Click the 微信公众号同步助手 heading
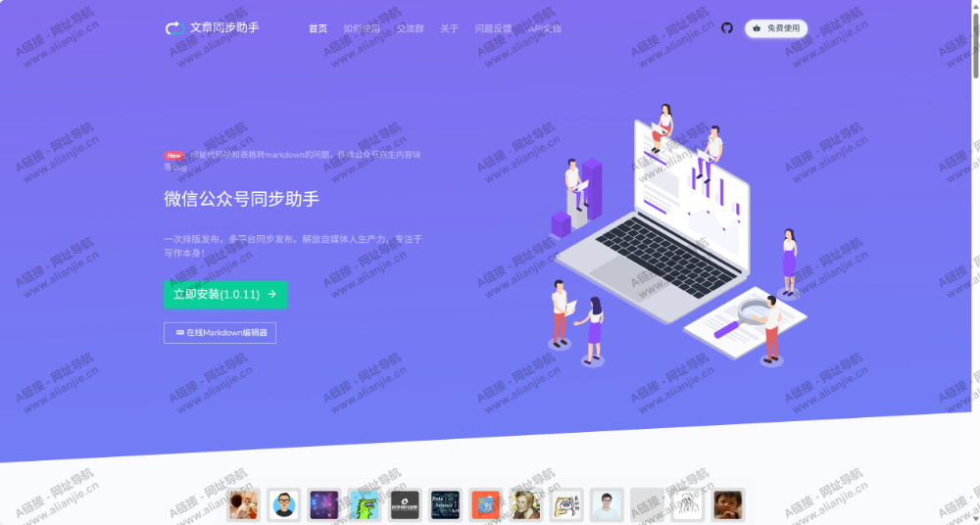 tap(242, 200)
